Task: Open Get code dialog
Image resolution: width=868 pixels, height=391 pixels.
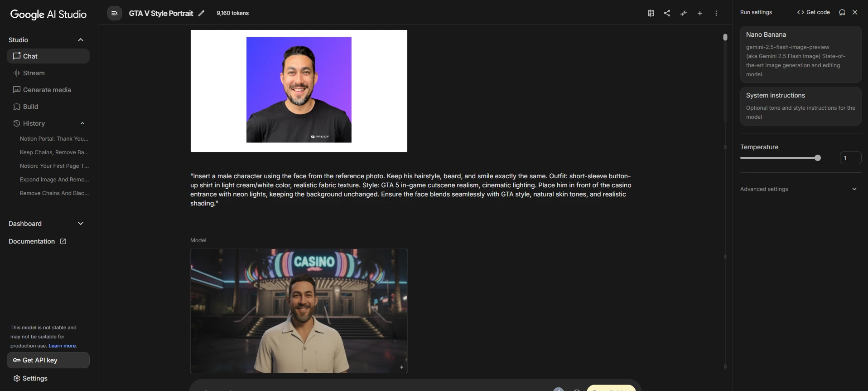Action: pos(814,12)
